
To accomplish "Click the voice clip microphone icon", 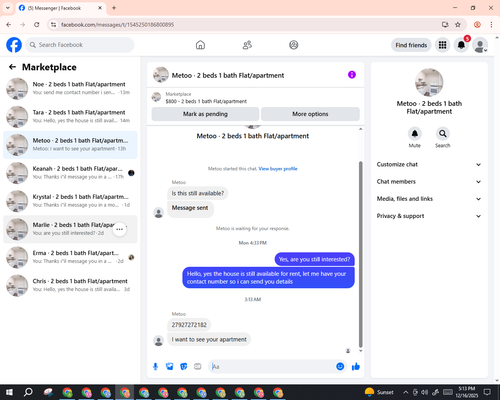I will click(155, 367).
